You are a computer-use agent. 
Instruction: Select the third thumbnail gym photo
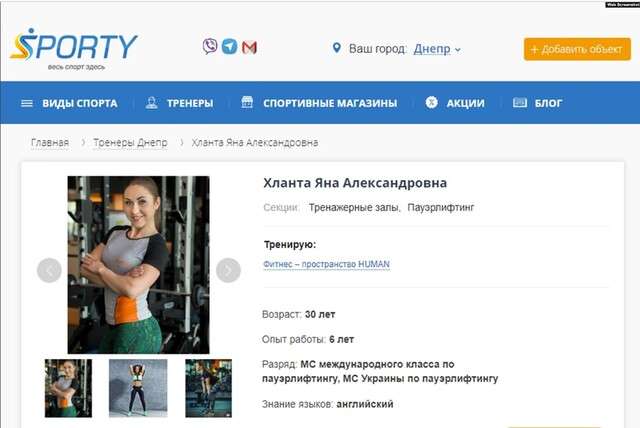(x=208, y=388)
